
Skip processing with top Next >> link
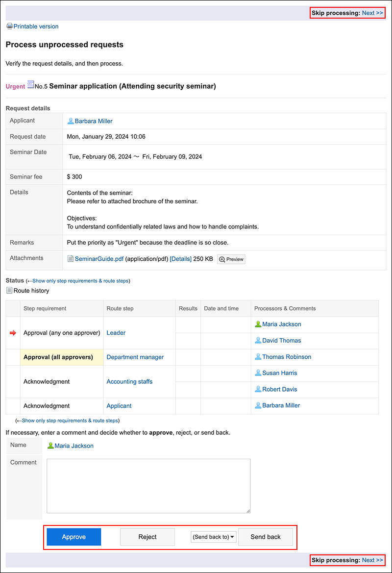coord(372,13)
